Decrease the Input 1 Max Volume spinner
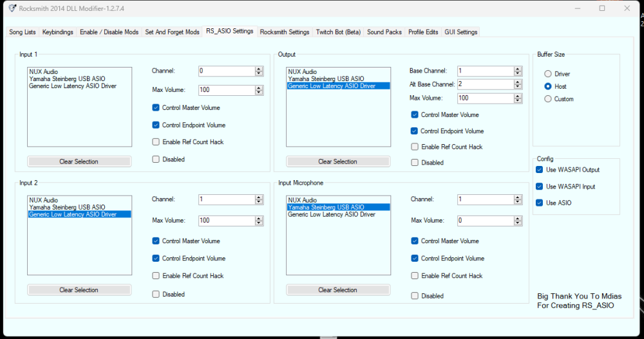Screen dimensions: 644x339 pyautogui.click(x=259, y=93)
